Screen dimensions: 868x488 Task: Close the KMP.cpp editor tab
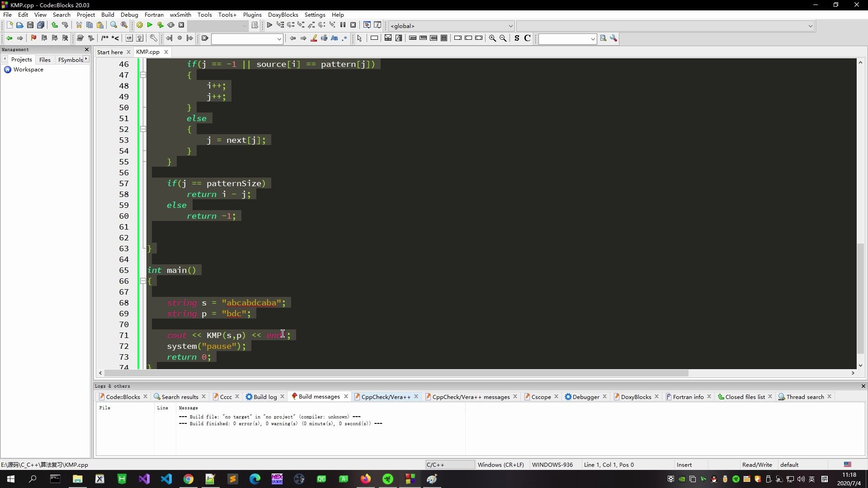tap(166, 52)
